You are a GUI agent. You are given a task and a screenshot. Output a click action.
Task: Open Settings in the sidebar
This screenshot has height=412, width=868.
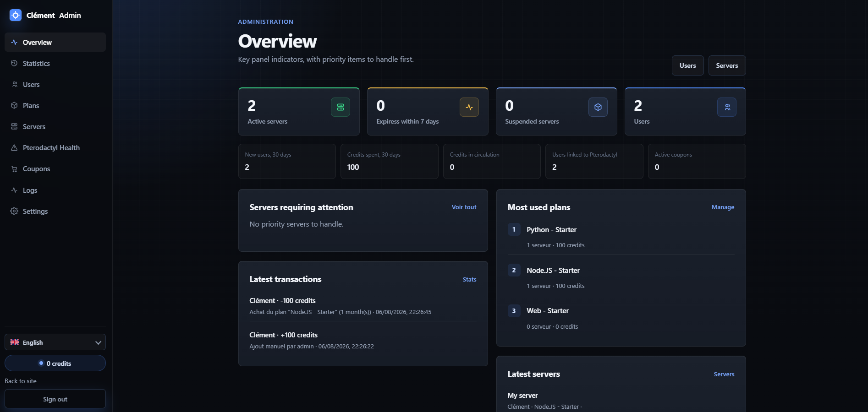55,211
